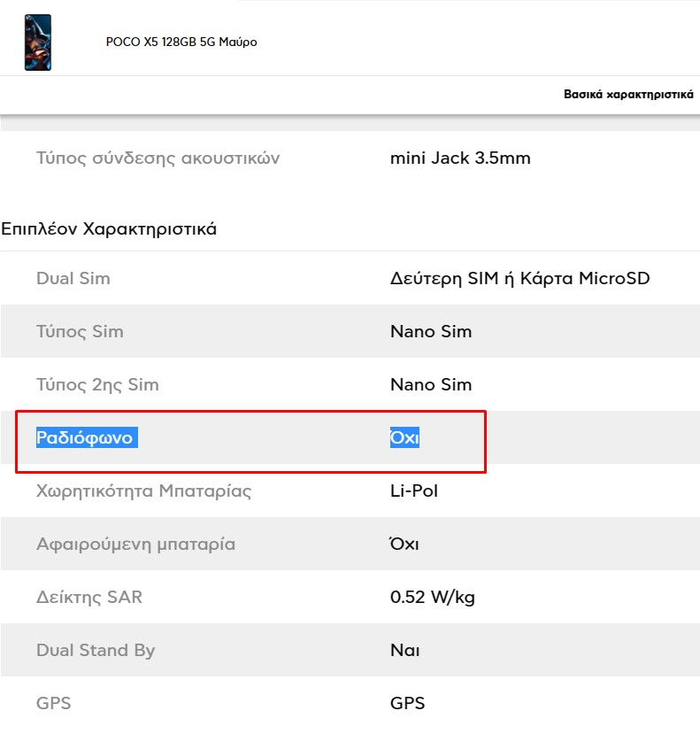Click the Όχι value for Αφαιρούμενη μπαταρία
Image resolution: width=700 pixels, height=734 pixels.
coord(404,544)
